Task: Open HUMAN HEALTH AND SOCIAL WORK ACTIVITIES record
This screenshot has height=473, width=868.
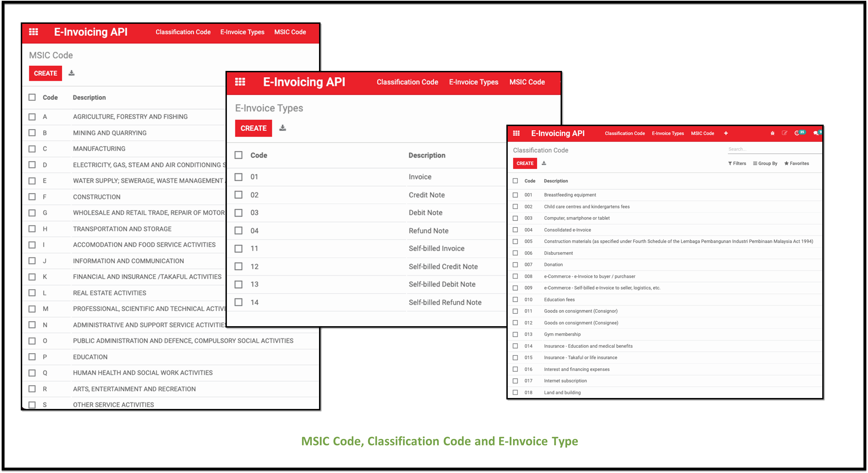Action: (142, 373)
